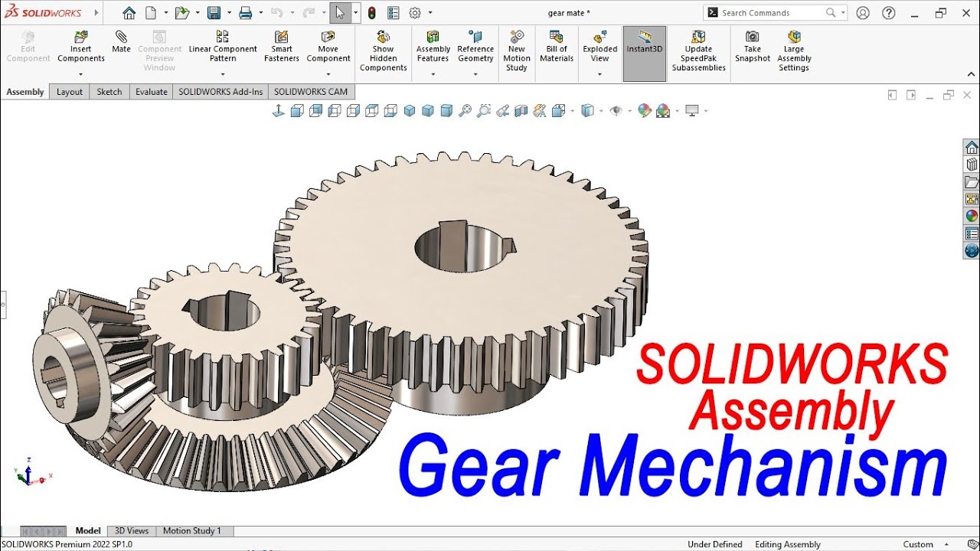Expand Exploded View dropdown arrow

click(x=599, y=75)
